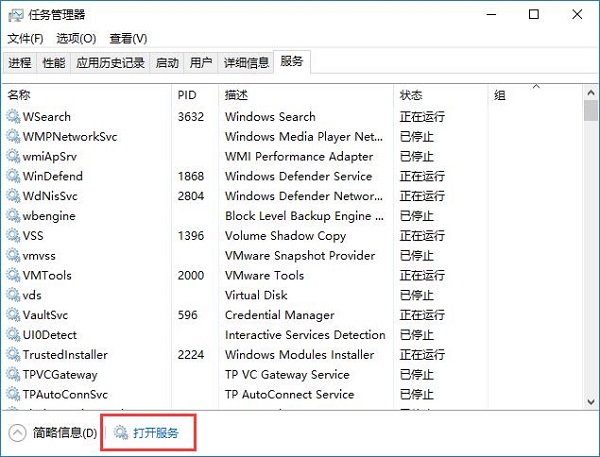
Task: Select the UI0Detect service name
Action: coord(50,335)
